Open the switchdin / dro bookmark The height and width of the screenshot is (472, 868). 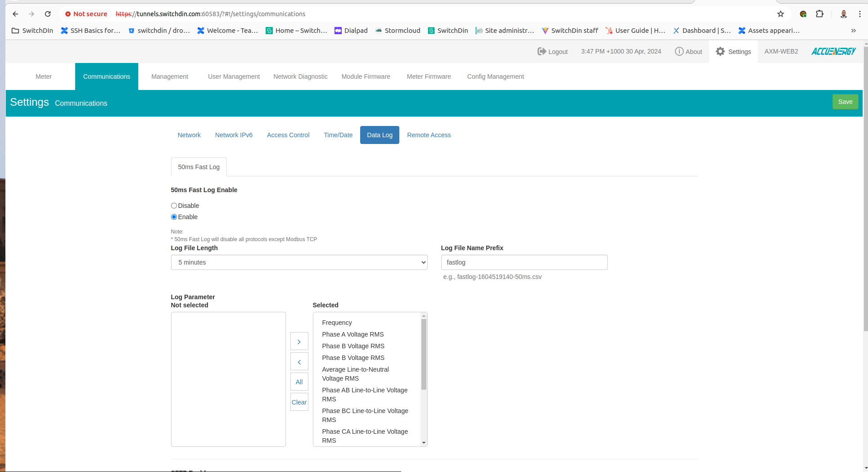[x=159, y=31]
